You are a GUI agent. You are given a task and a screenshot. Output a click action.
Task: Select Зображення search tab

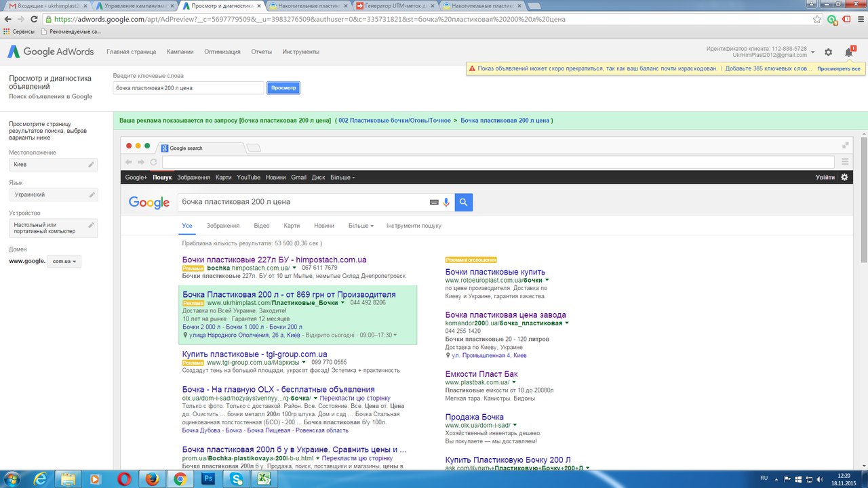(x=223, y=226)
